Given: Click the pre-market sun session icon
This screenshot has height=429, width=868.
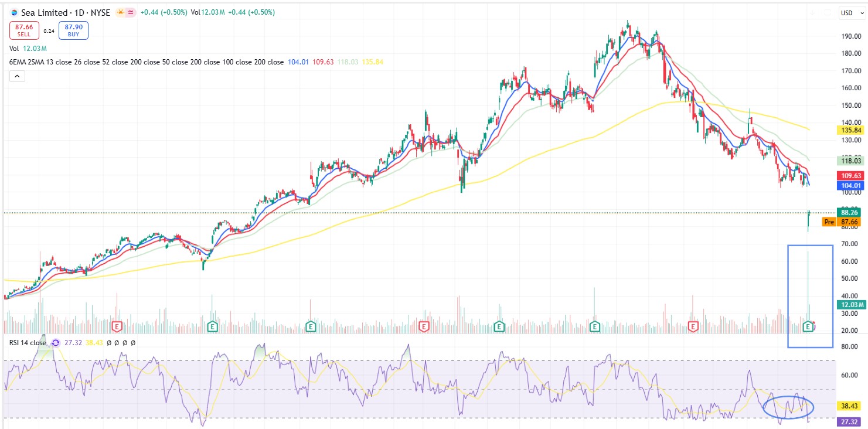Looking at the screenshot, I should click(x=120, y=12).
